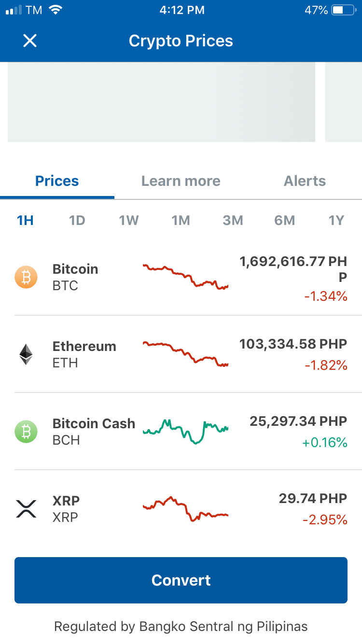362x644 pixels.
Task: Tap the green Bitcoin Cash icon
Action: 26,432
